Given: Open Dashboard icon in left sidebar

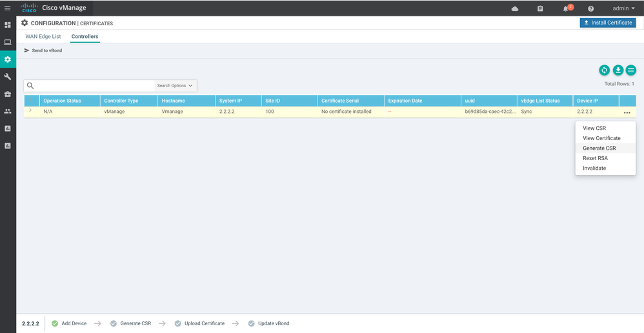Looking at the screenshot, I should [7, 25].
